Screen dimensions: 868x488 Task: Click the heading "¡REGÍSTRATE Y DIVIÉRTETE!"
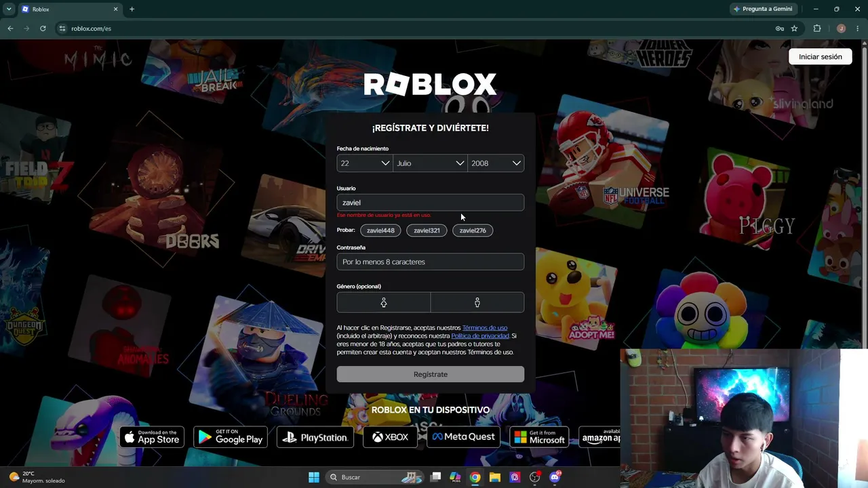coord(430,128)
